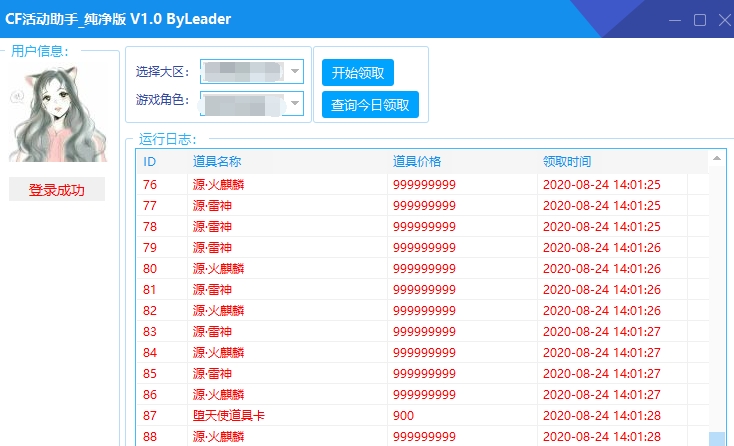Viewport: 734px width, 446px height.
Task: Click the log list scroll-up arrow
Action: 717,158
